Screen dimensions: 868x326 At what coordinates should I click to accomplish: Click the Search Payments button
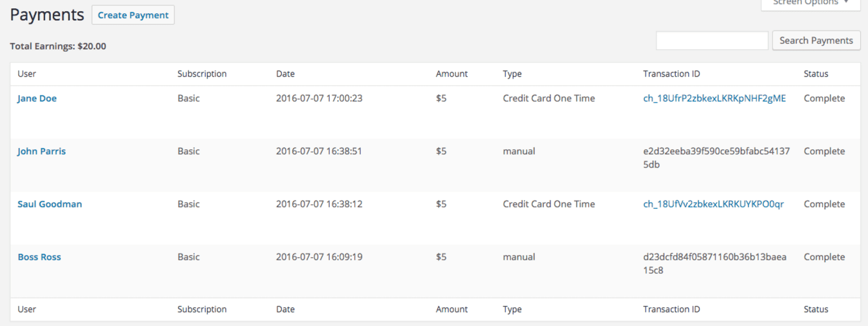pos(816,40)
